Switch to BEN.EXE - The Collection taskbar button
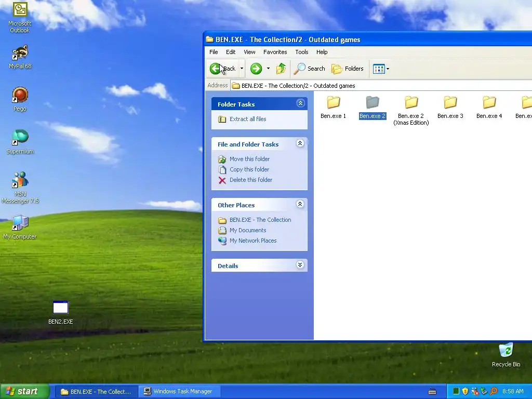 [96, 392]
